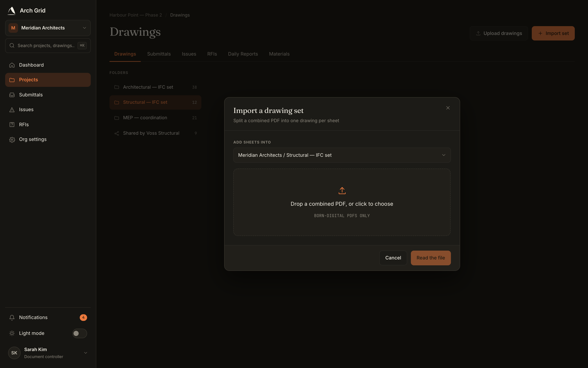
Task: Click the Cancel button in the dialog
Action: [x=393, y=258]
